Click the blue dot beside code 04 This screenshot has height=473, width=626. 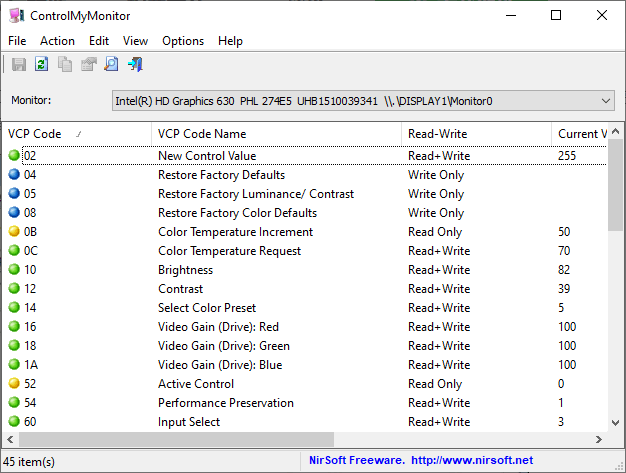click(x=14, y=175)
